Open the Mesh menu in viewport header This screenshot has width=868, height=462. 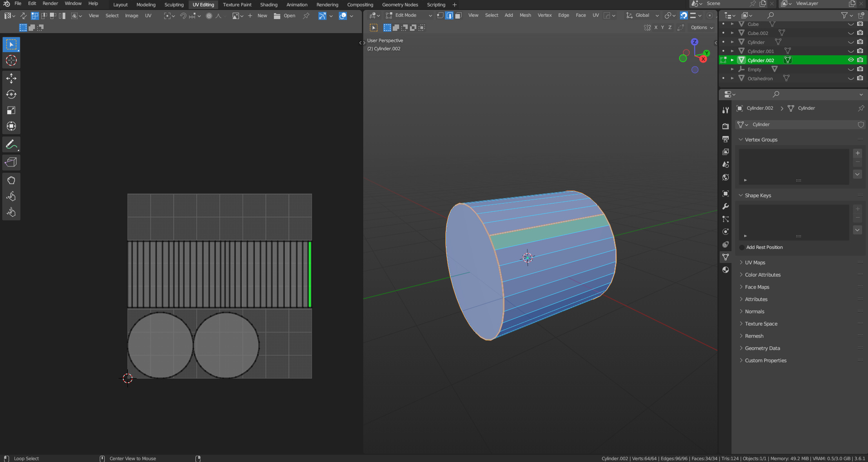pyautogui.click(x=525, y=15)
